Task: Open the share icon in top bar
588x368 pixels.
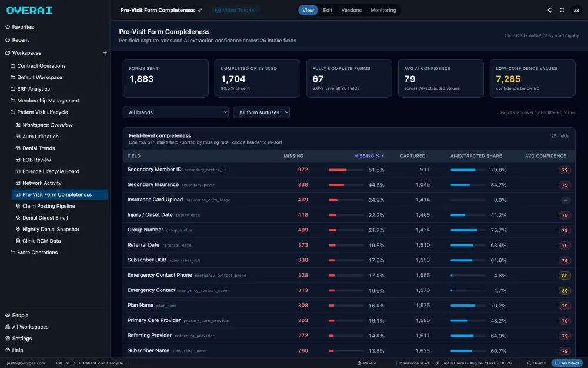Action: 549,10
